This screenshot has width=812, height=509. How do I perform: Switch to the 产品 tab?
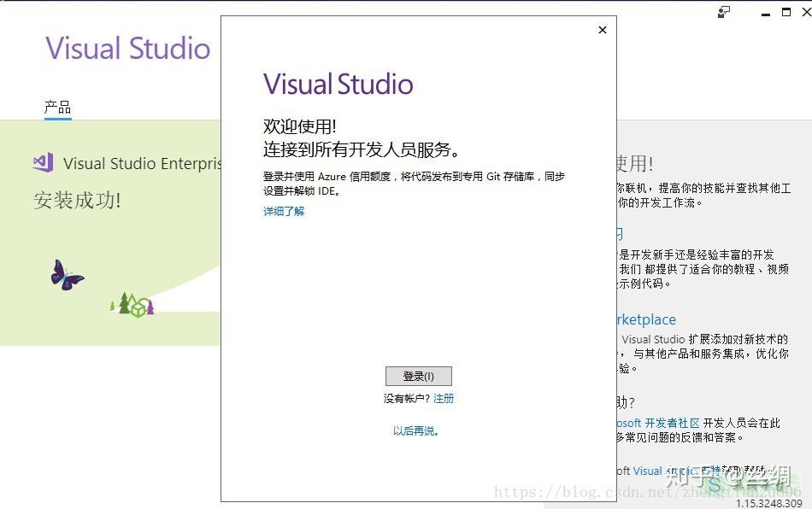56,106
